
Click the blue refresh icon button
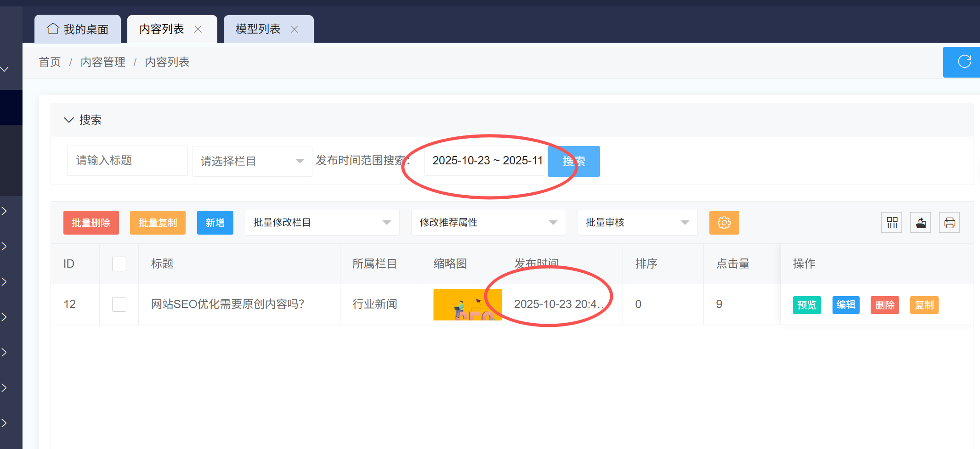(x=964, y=62)
